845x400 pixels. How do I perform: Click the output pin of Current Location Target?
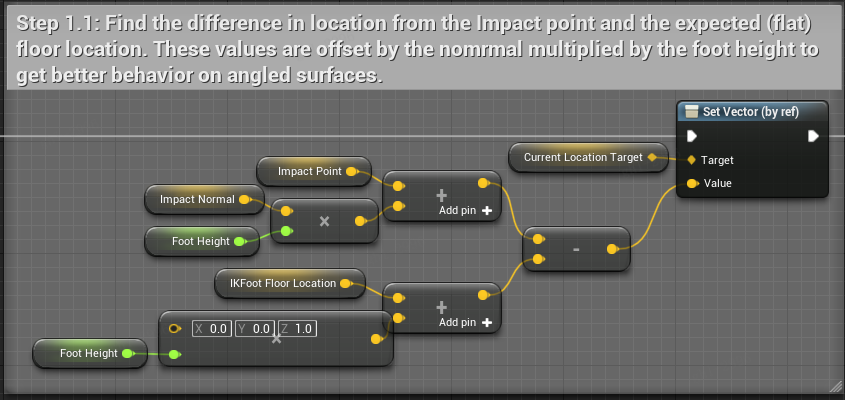point(652,157)
